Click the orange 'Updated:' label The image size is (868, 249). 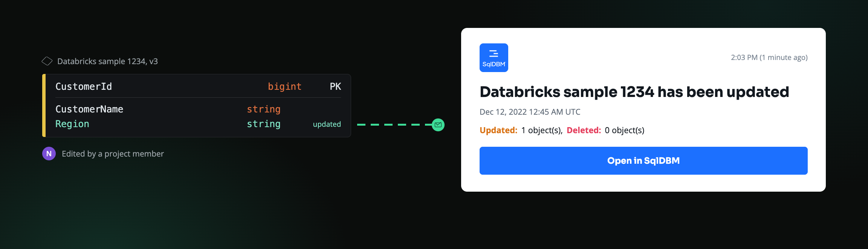click(498, 130)
